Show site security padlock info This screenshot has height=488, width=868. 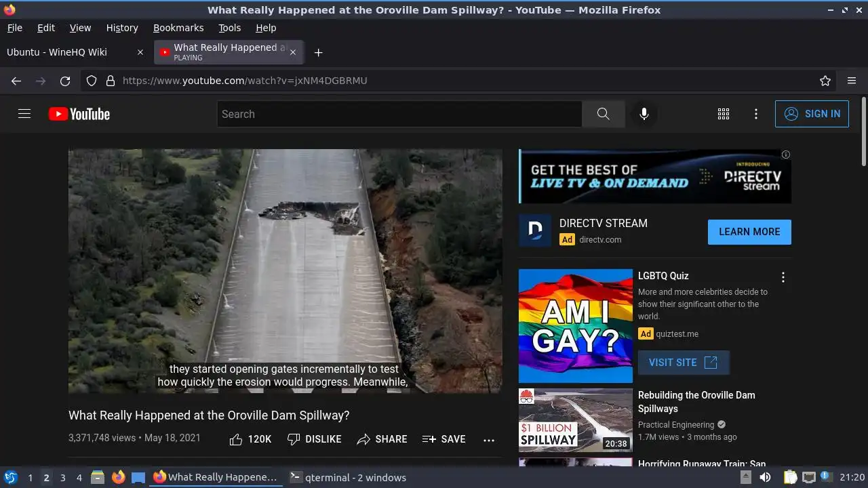pos(111,81)
